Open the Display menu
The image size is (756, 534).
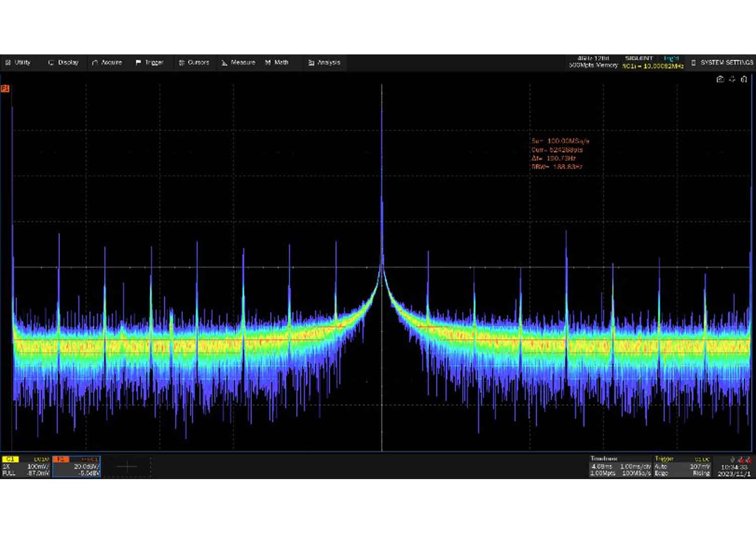tap(64, 62)
